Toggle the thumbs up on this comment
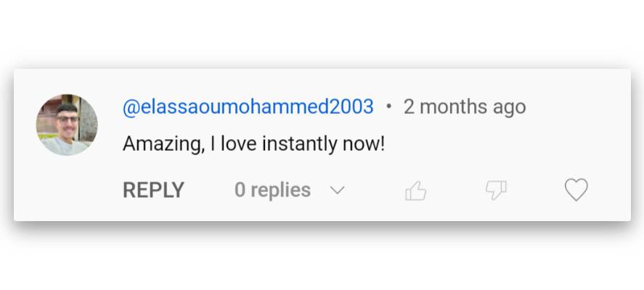 click(415, 191)
